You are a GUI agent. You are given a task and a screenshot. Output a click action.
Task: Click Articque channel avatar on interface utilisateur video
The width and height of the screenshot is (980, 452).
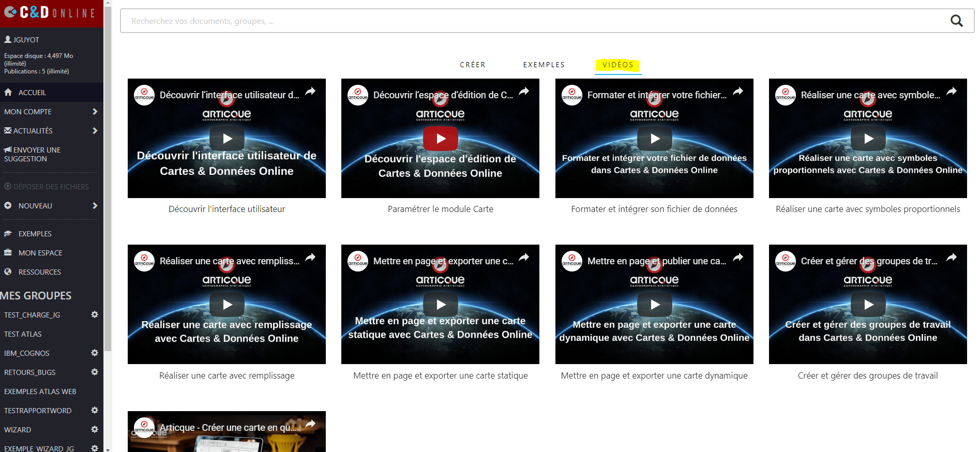(x=144, y=95)
